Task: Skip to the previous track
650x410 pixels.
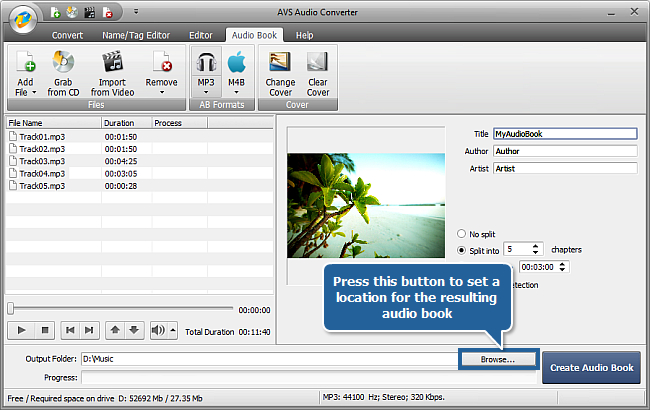Action: pyautogui.click(x=70, y=330)
